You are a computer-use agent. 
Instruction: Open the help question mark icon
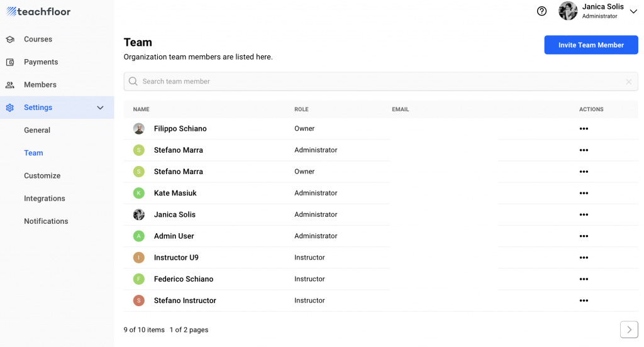point(541,11)
